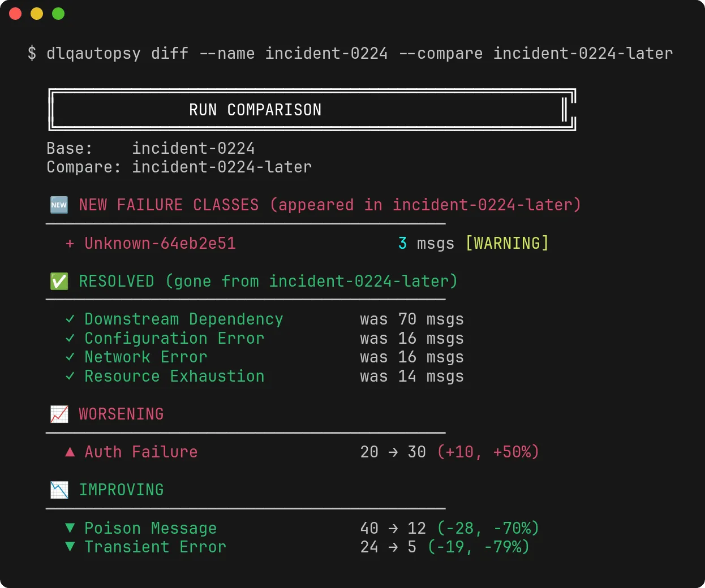Click the yellow minimize window button
This screenshot has width=705, height=588.
37,14
